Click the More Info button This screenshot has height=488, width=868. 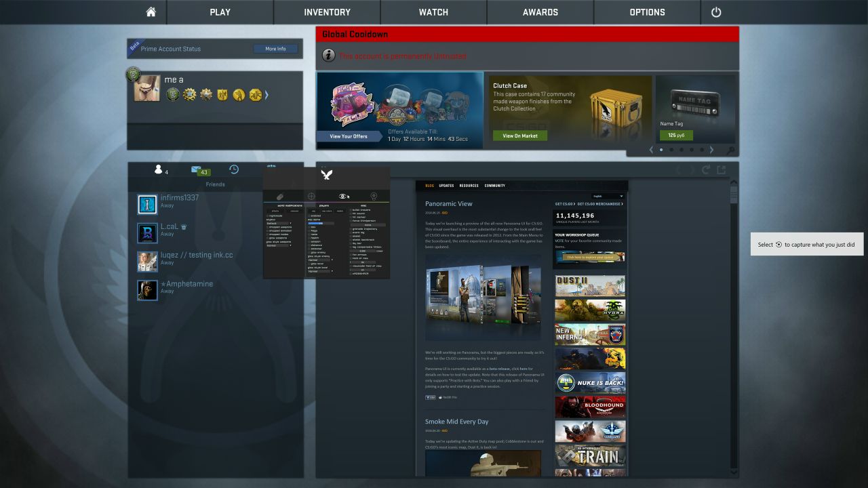275,49
